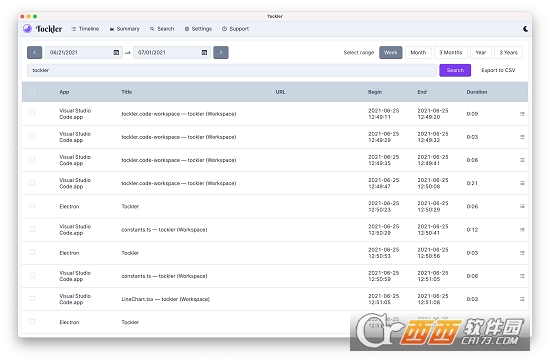Image resolution: width=550 pixels, height=361 pixels.
Task: Open the Search tab
Action: click(x=162, y=29)
